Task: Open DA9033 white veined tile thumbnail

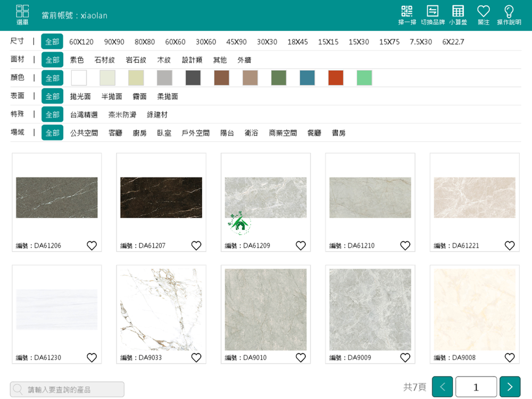Action: (x=161, y=310)
